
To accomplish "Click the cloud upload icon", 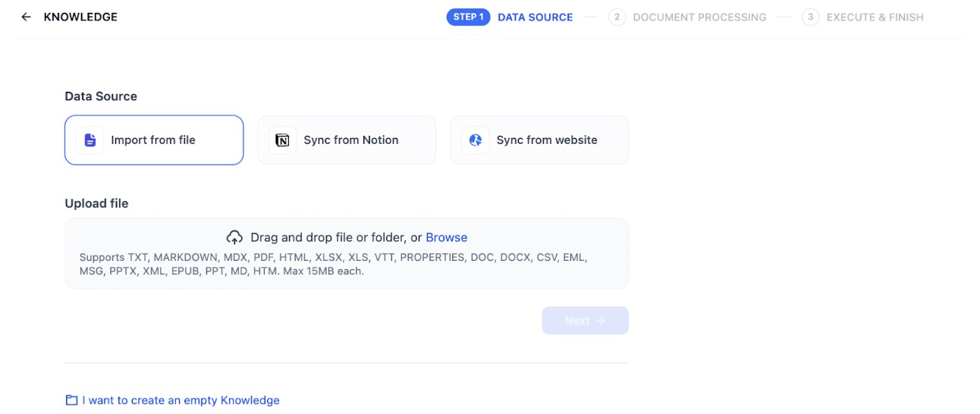I will pyautogui.click(x=234, y=237).
